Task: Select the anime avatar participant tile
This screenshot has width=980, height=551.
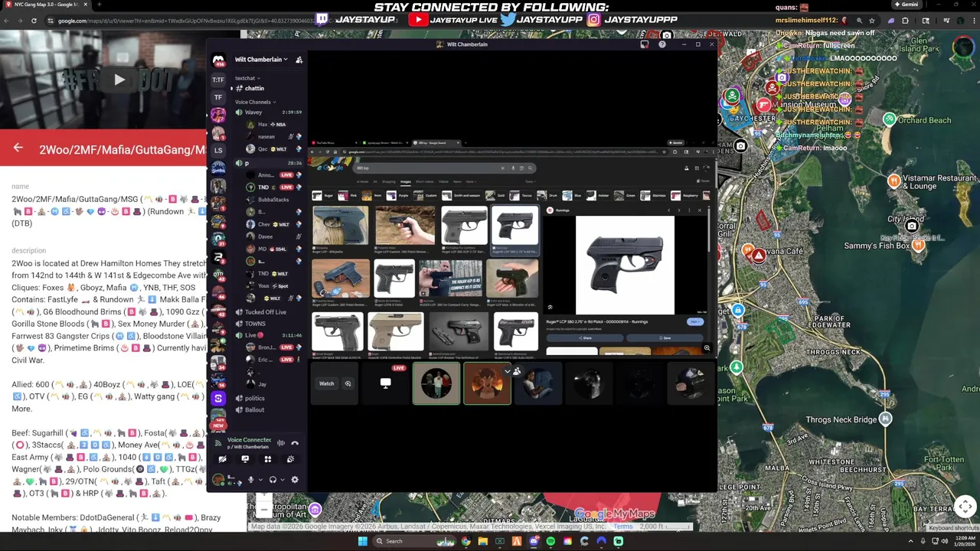Action: click(x=487, y=383)
